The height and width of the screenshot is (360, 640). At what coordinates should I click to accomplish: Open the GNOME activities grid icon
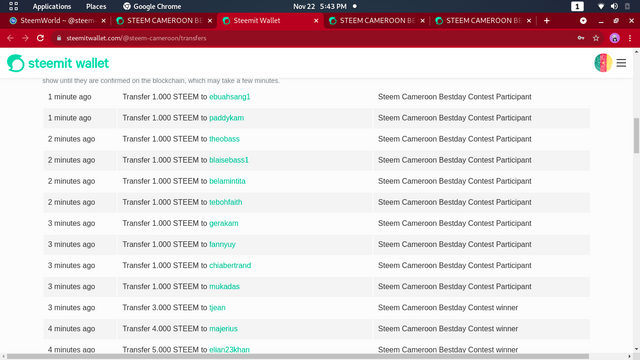(13, 6)
